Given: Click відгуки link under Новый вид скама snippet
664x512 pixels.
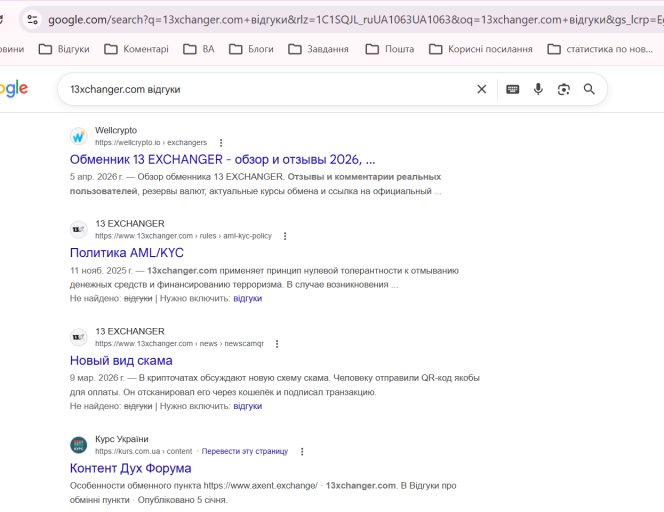Looking at the screenshot, I should tap(248, 406).
